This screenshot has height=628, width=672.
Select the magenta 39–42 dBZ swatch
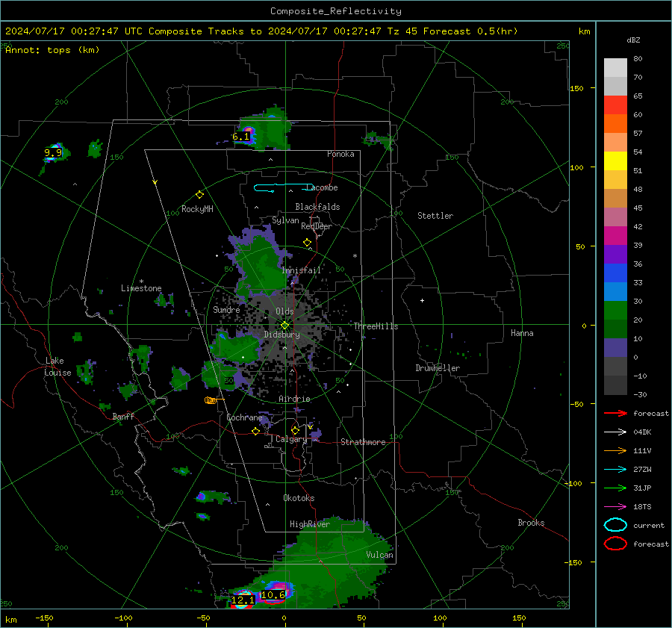(615, 236)
